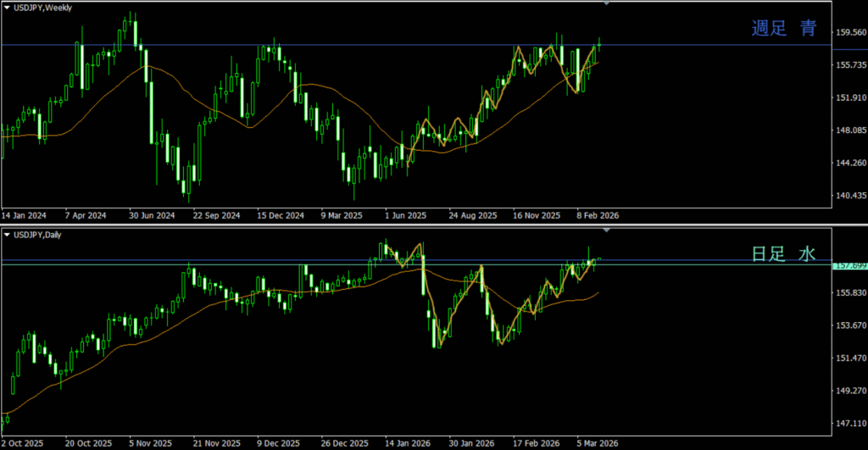Click the 9 Mar 2025 date label

point(342,215)
